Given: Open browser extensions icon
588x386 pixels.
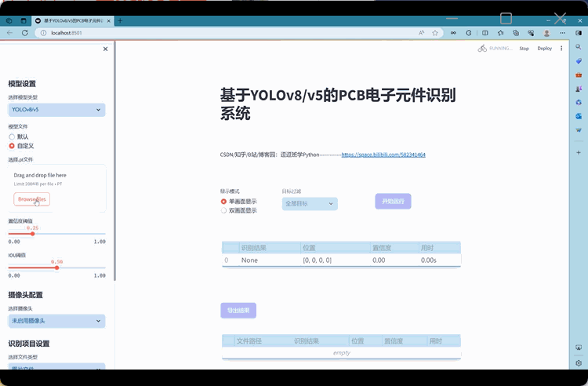Looking at the screenshot, I should (x=469, y=33).
